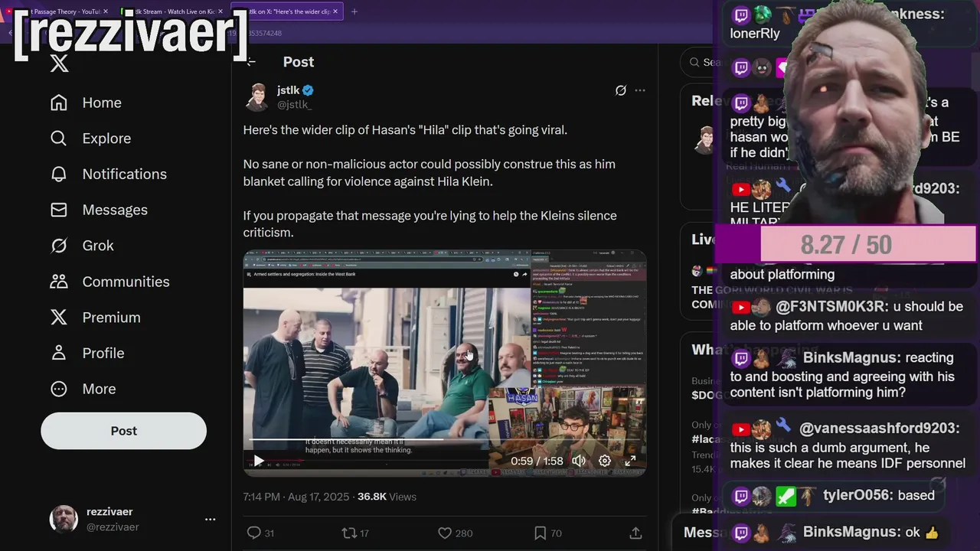
Task: Click the @jstlk_ handle
Action: click(294, 105)
